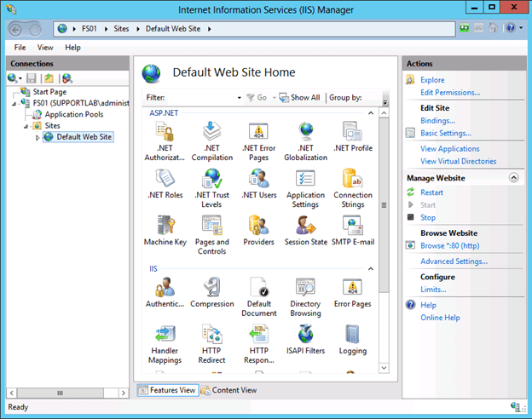The width and height of the screenshot is (532, 419).
Task: Select Start Page in the Connections tree
Action: click(x=49, y=92)
